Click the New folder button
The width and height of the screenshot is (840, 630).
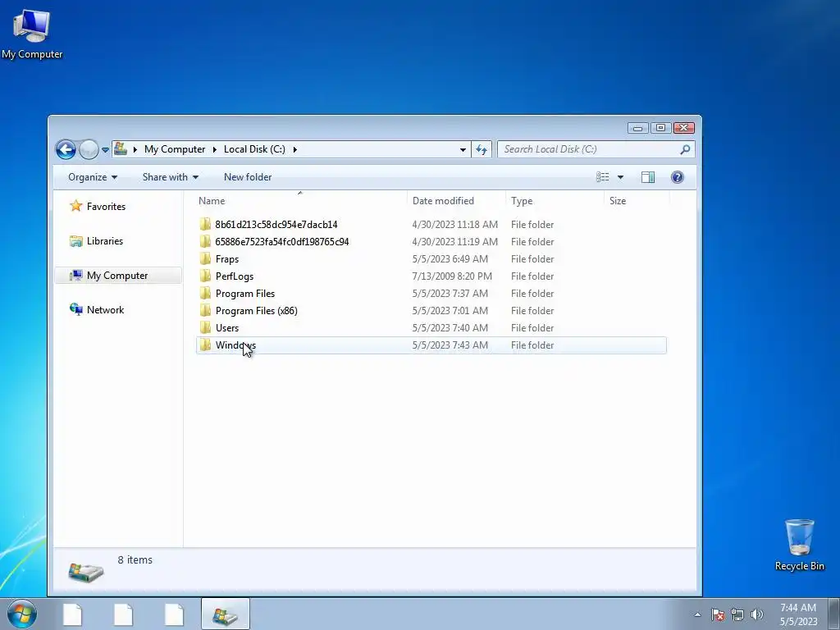pyautogui.click(x=248, y=177)
